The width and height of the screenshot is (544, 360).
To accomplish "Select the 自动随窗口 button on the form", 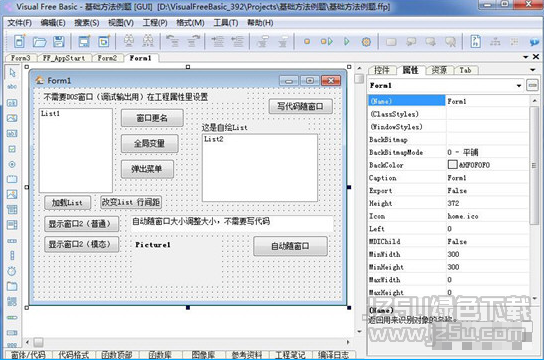I will (290, 246).
